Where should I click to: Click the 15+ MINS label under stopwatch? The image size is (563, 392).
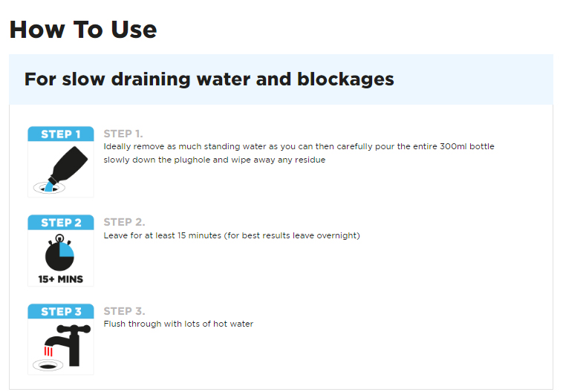pos(61,279)
